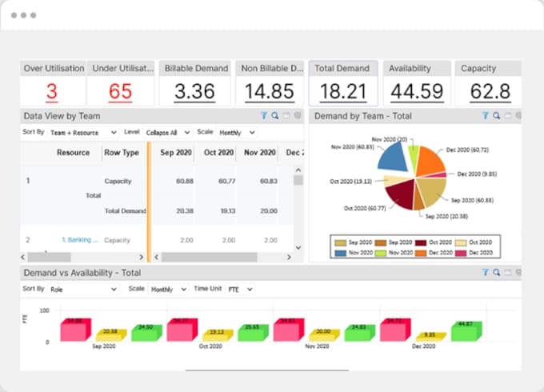
Task: Click red Sep 2020 bar in chart
Action: point(75,330)
